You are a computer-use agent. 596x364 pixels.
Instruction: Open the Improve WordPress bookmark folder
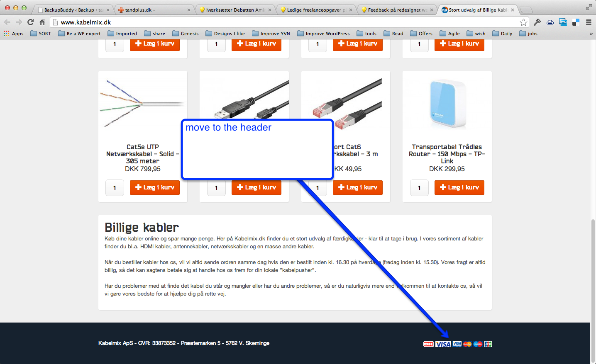coord(323,34)
